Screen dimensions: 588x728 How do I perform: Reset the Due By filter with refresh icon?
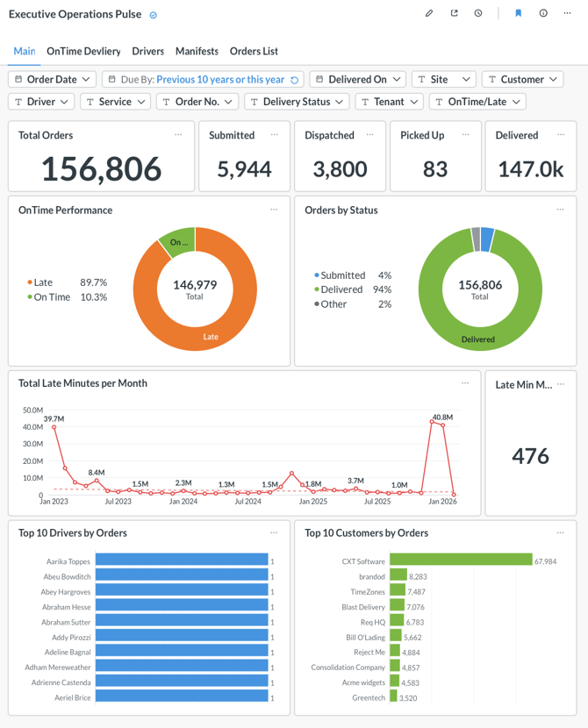tap(295, 80)
